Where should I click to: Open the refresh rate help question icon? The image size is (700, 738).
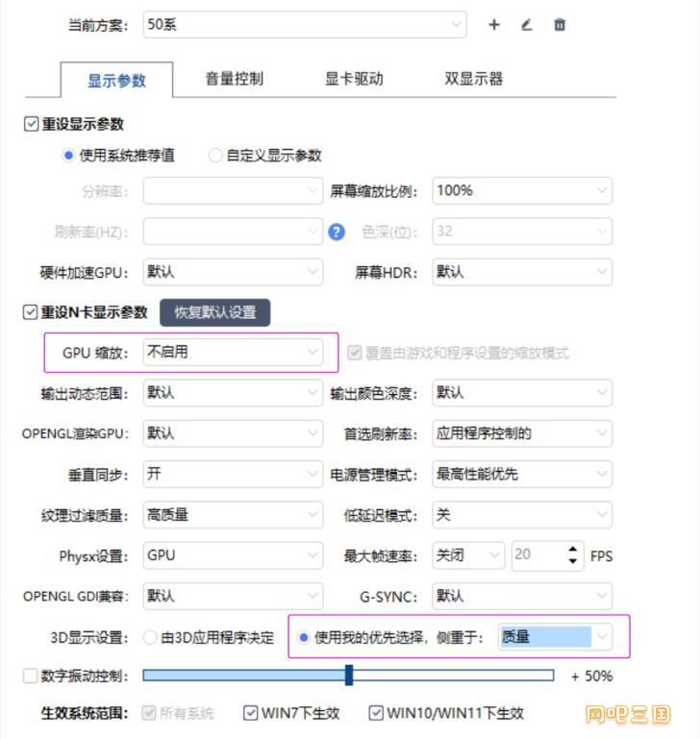coord(337,232)
